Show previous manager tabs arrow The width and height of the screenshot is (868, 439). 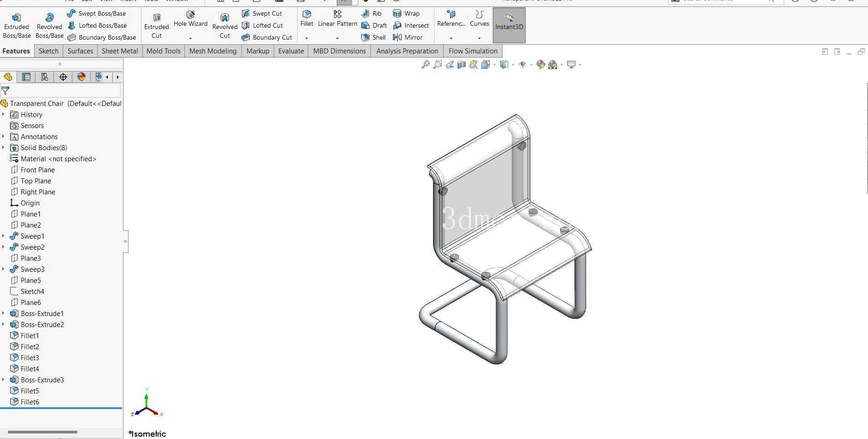coord(107,77)
